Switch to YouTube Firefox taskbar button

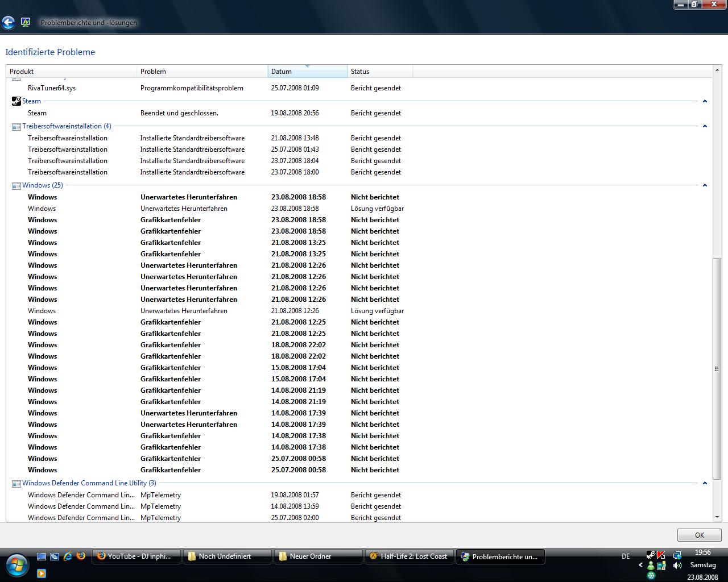pyautogui.click(x=136, y=556)
